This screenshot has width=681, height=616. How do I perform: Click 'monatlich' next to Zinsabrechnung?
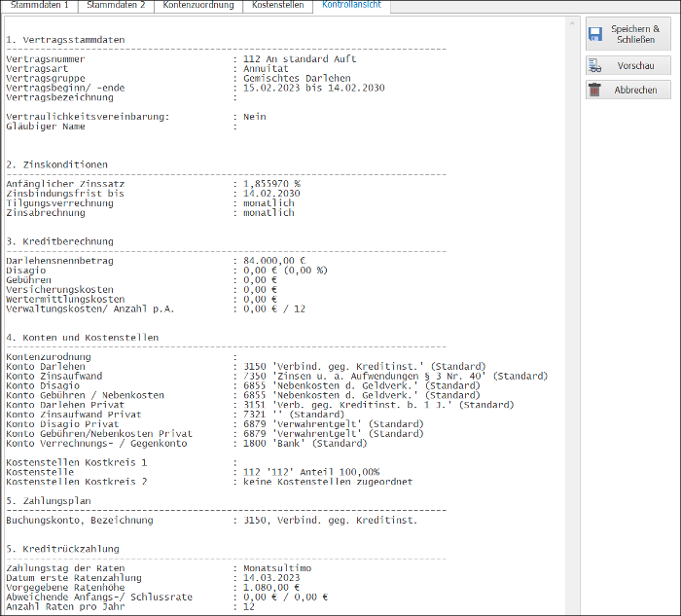(269, 212)
